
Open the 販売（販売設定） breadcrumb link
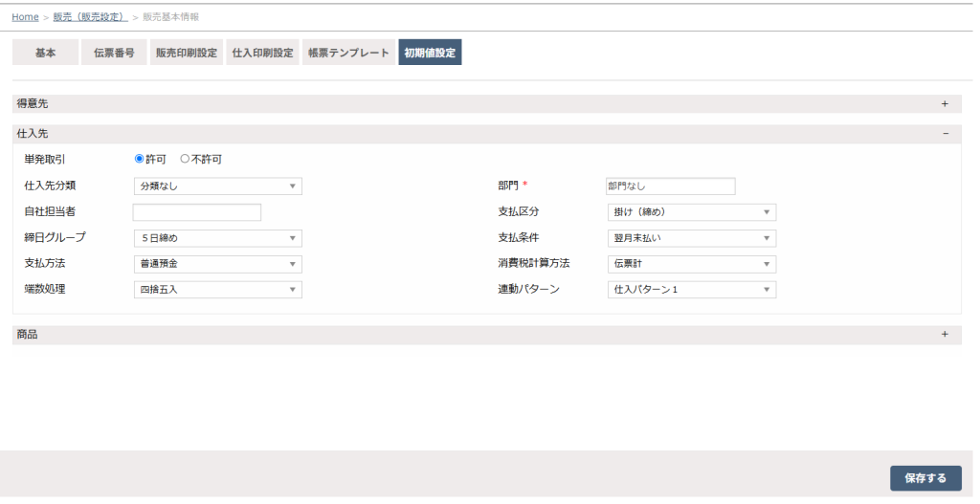pyautogui.click(x=91, y=17)
